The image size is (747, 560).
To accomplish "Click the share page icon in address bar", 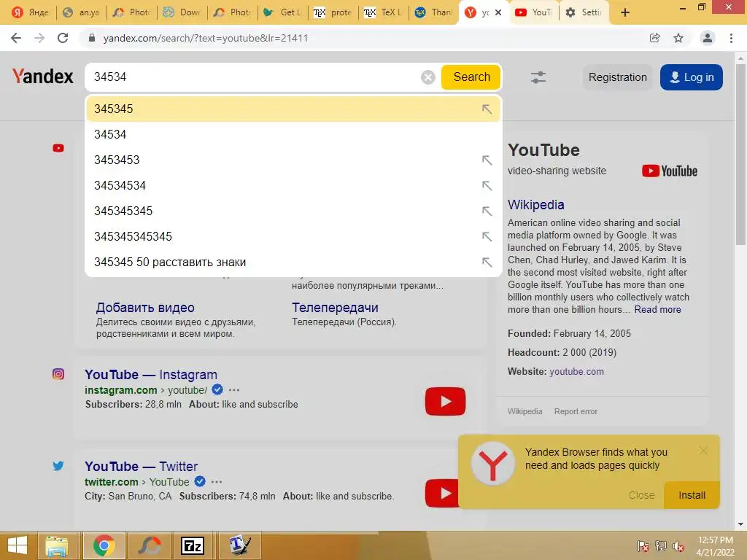I will 655,38.
